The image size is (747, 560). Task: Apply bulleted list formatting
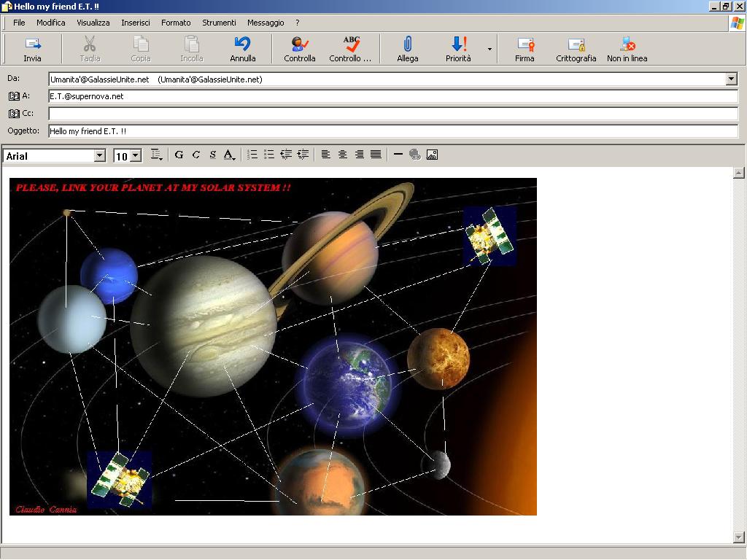[269, 155]
